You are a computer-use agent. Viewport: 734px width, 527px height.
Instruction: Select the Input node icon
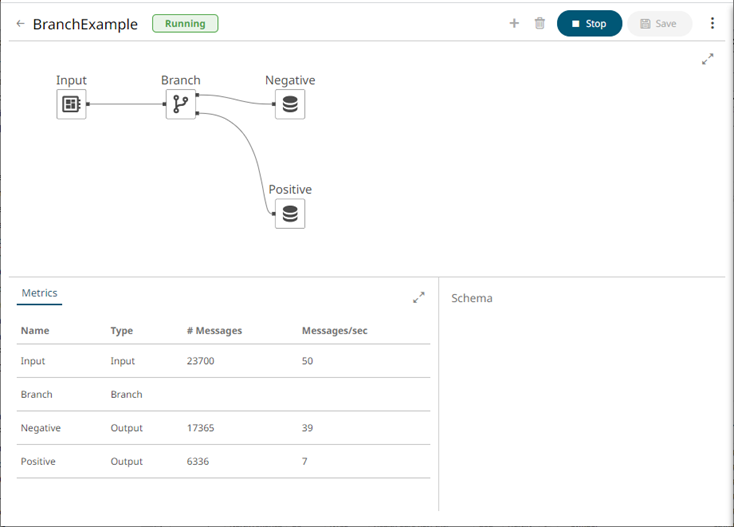(71, 104)
